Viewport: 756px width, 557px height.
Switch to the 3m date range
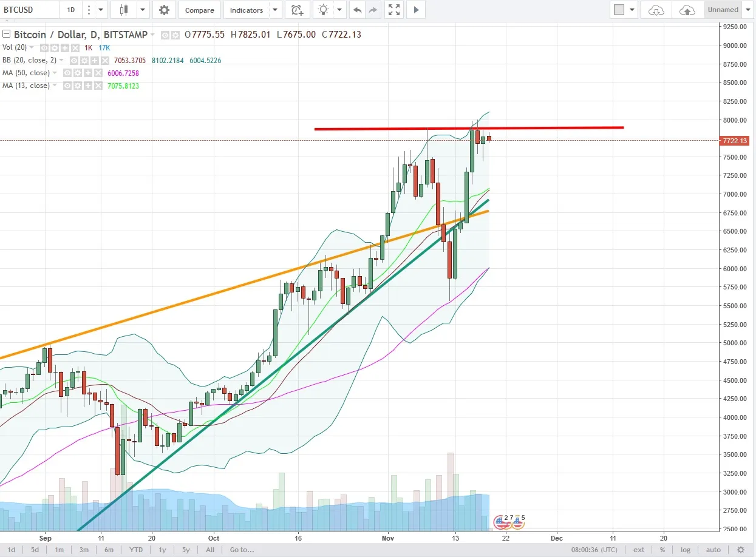pyautogui.click(x=84, y=550)
